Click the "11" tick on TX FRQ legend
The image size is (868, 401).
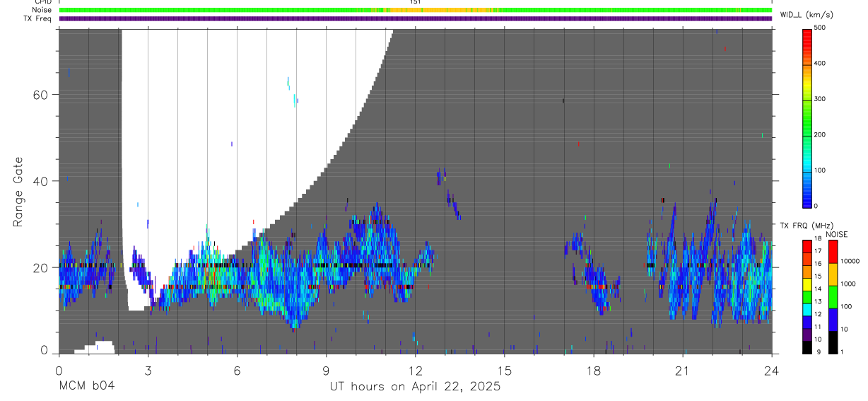tap(818, 327)
